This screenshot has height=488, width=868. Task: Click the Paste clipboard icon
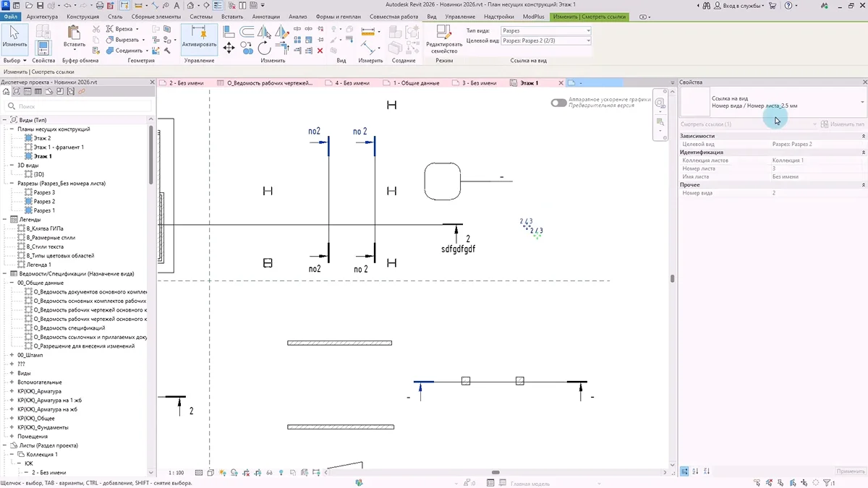click(74, 35)
